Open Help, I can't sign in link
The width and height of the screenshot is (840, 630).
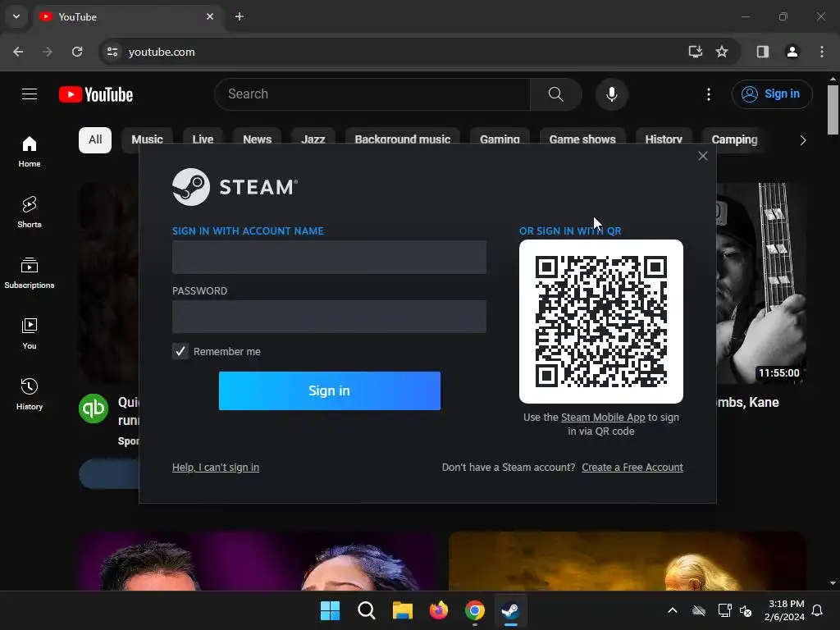point(216,467)
